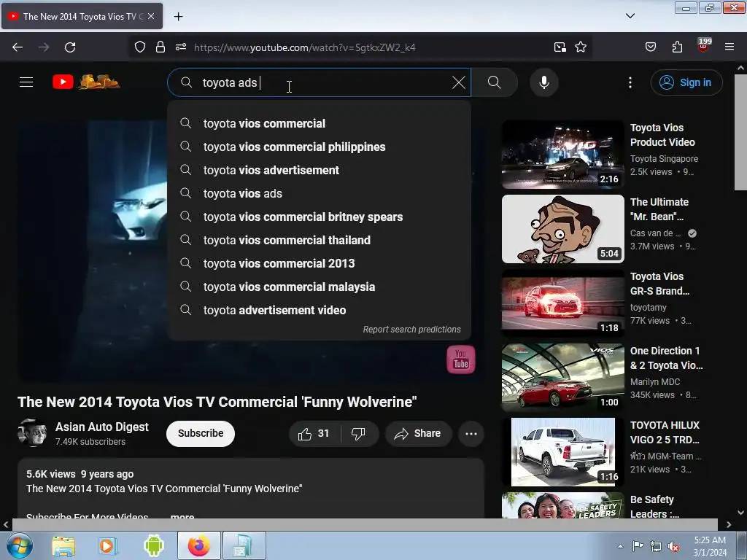
Task: Choose suggestion toyota vios advertisement
Action: [320, 170]
